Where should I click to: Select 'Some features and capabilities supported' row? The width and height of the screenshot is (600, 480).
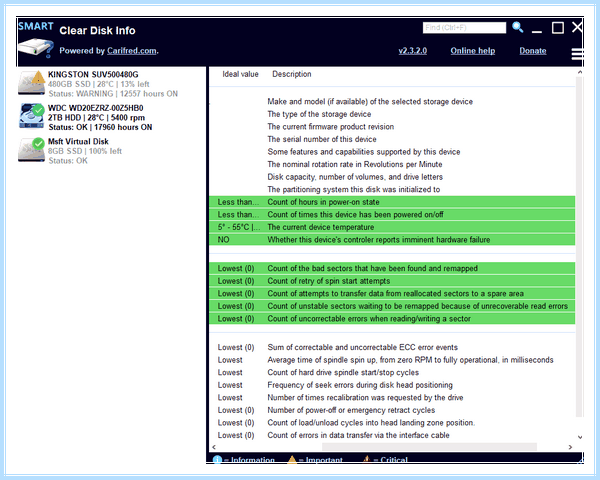[x=392, y=152]
